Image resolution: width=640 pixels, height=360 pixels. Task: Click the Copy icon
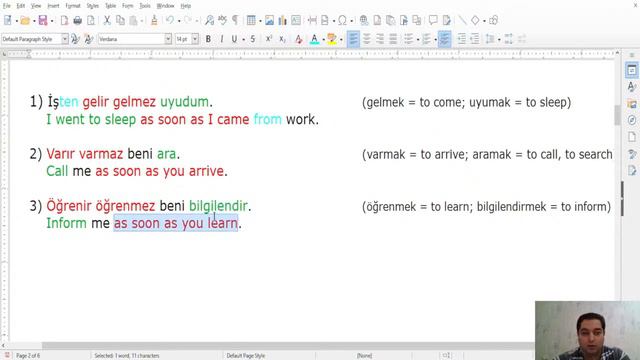[120, 20]
